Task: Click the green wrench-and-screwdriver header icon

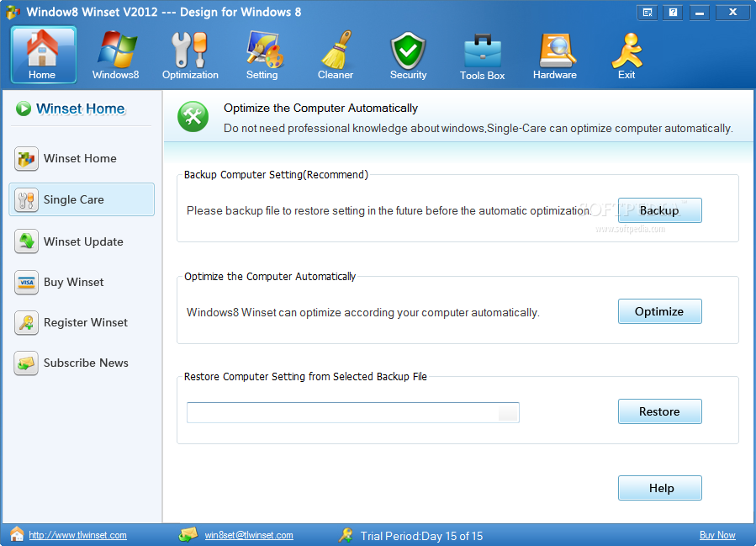Action: click(x=193, y=117)
